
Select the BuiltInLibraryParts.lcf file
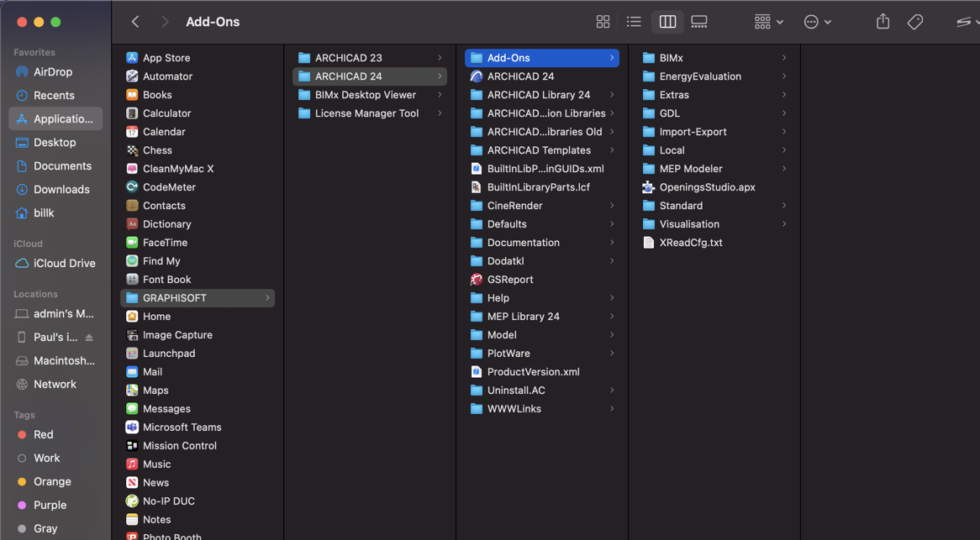542,187
